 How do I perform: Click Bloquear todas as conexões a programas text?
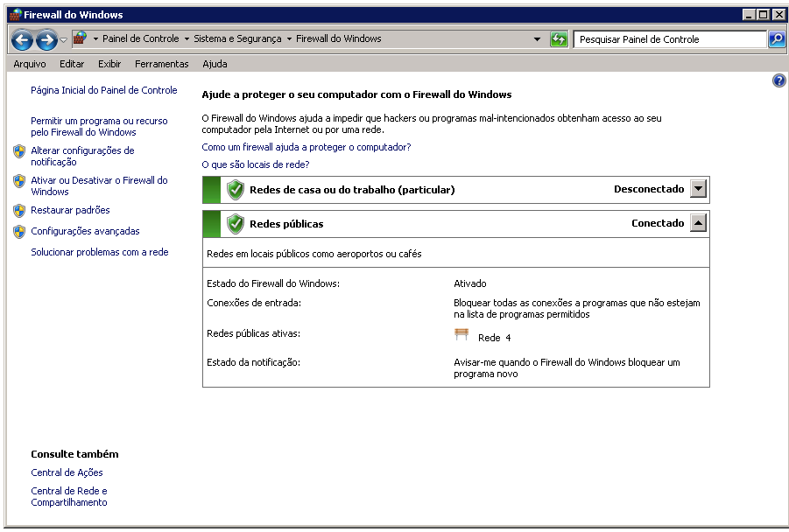click(577, 308)
